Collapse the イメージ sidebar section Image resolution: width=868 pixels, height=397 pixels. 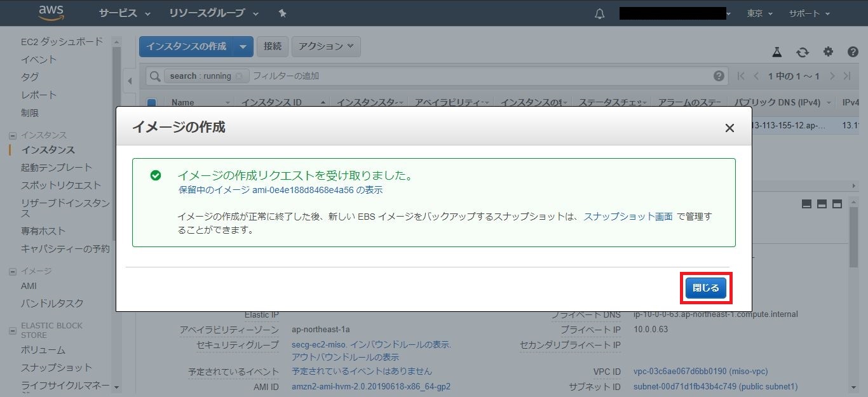12,271
